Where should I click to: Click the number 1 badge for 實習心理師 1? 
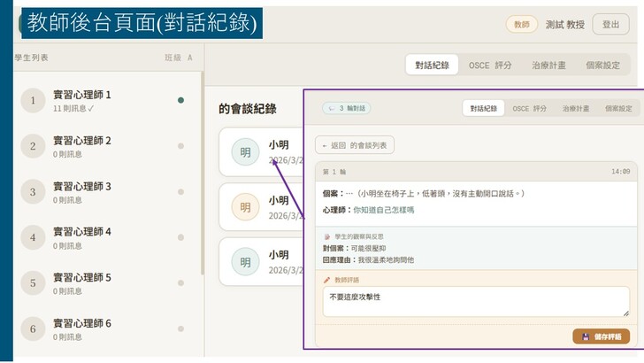[33, 101]
